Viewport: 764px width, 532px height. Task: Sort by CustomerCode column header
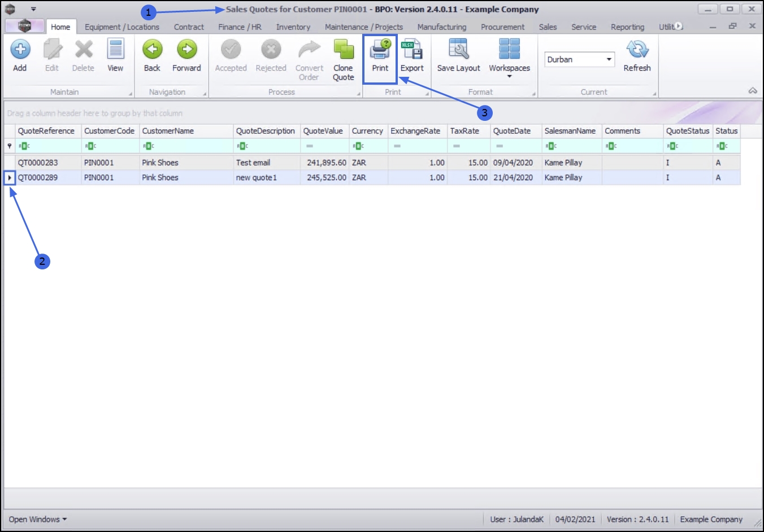(110, 131)
